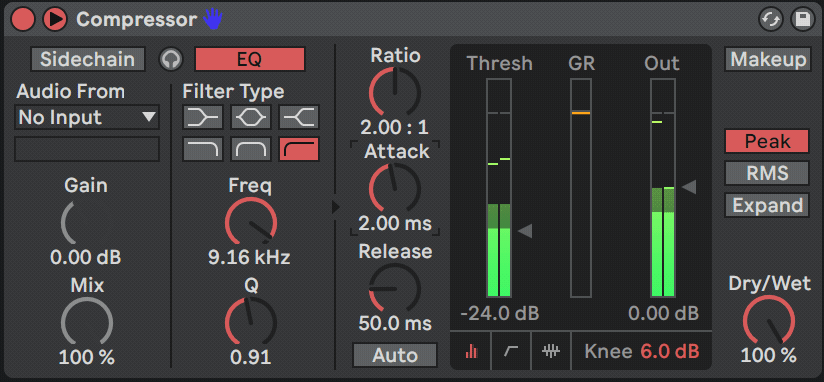Click the Mix 100 % value

click(86, 357)
